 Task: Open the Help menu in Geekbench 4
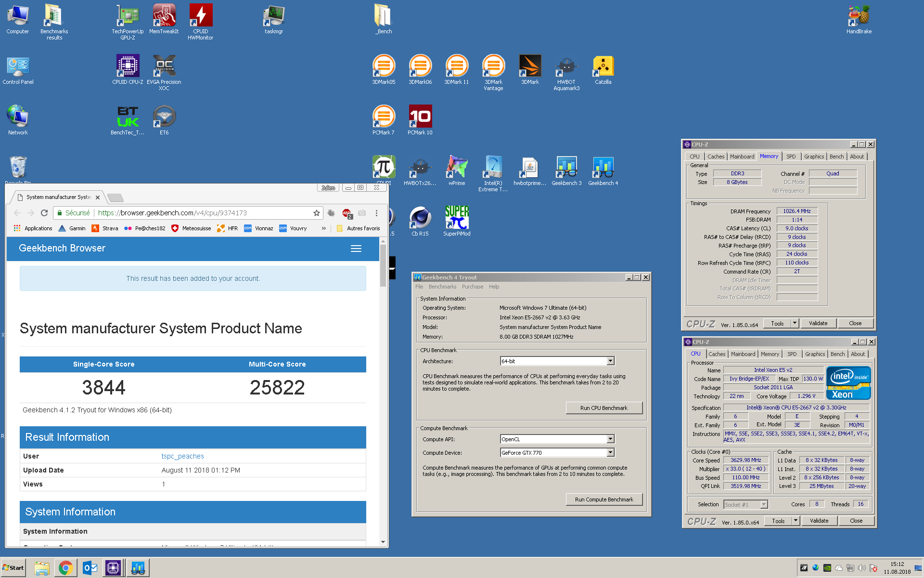(x=494, y=287)
